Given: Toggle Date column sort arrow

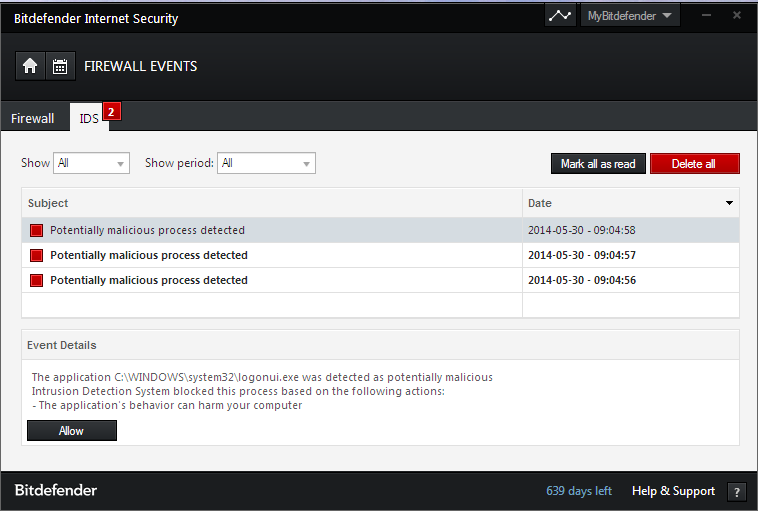Looking at the screenshot, I should pyautogui.click(x=729, y=203).
